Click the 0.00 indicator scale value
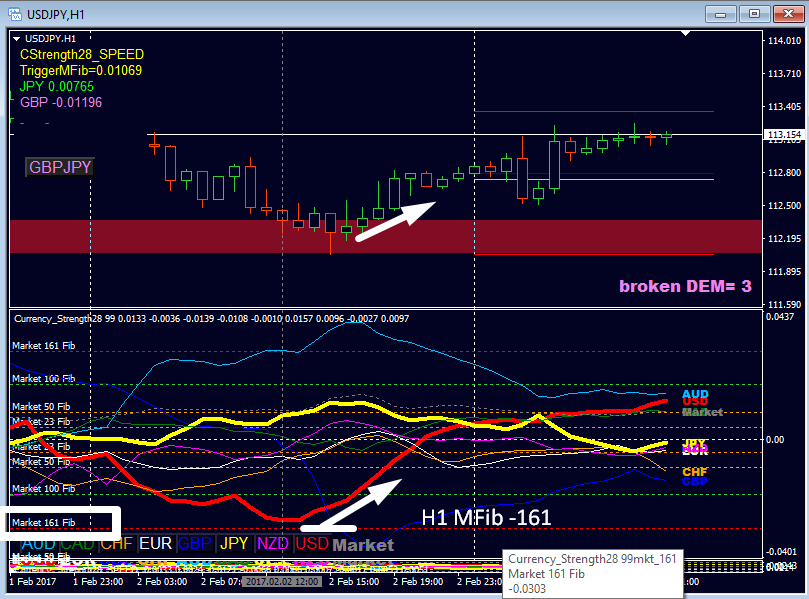Screen dimensions: 809x599 pos(775,440)
